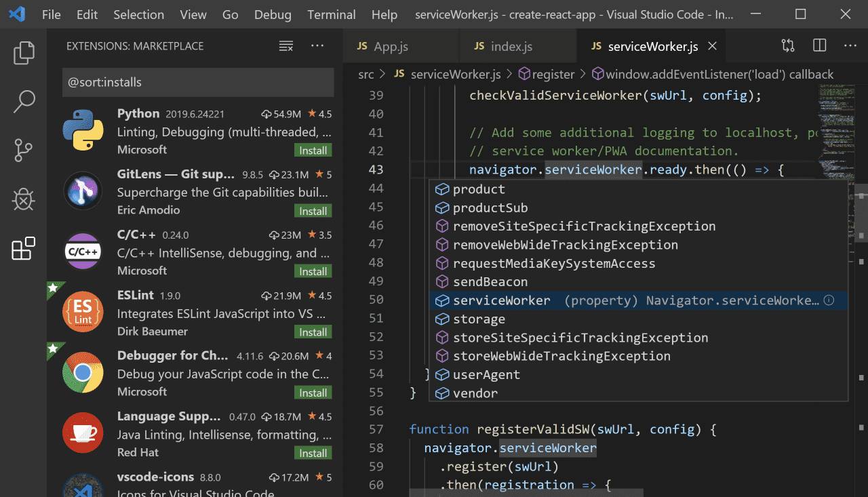868x497 pixels.
Task: Click the @sort:installs search field
Action: point(198,82)
